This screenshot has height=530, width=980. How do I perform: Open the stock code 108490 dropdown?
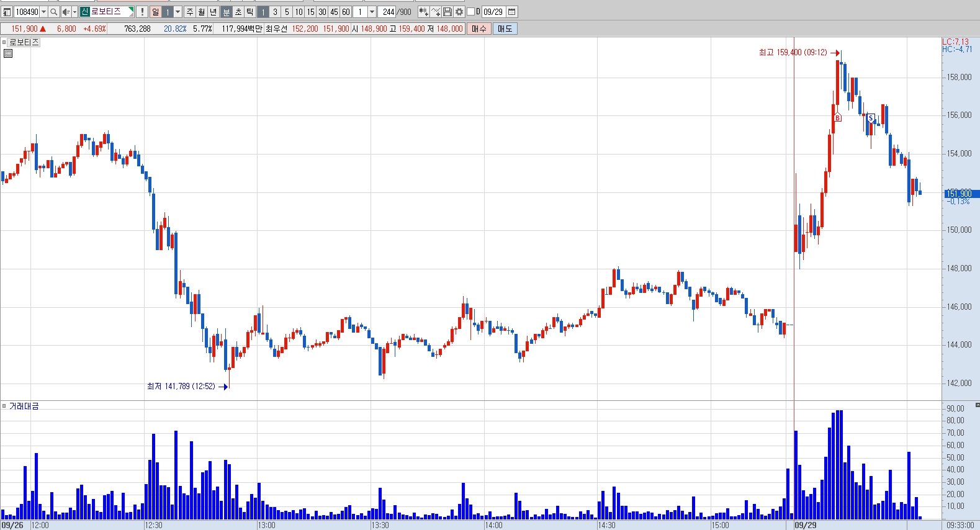[43, 12]
